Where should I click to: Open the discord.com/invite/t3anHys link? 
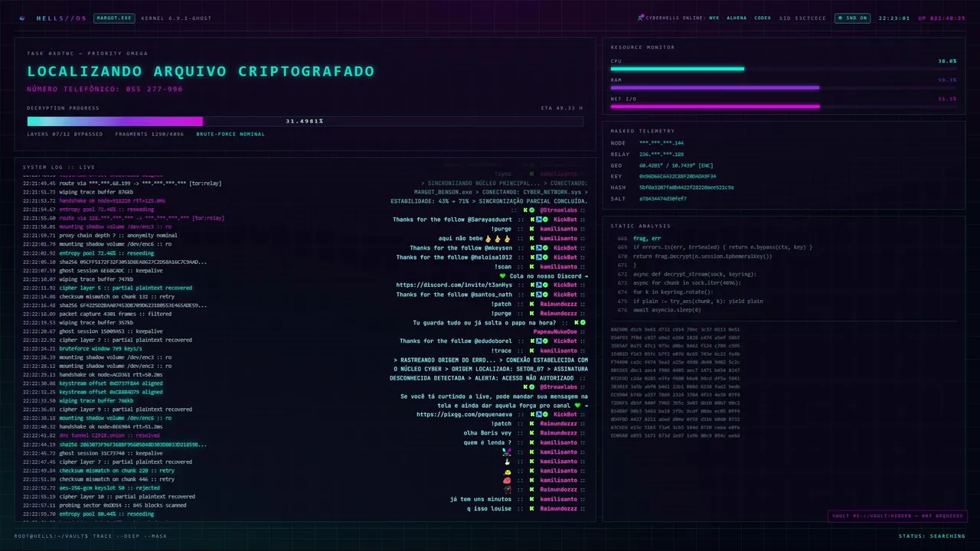pos(454,285)
